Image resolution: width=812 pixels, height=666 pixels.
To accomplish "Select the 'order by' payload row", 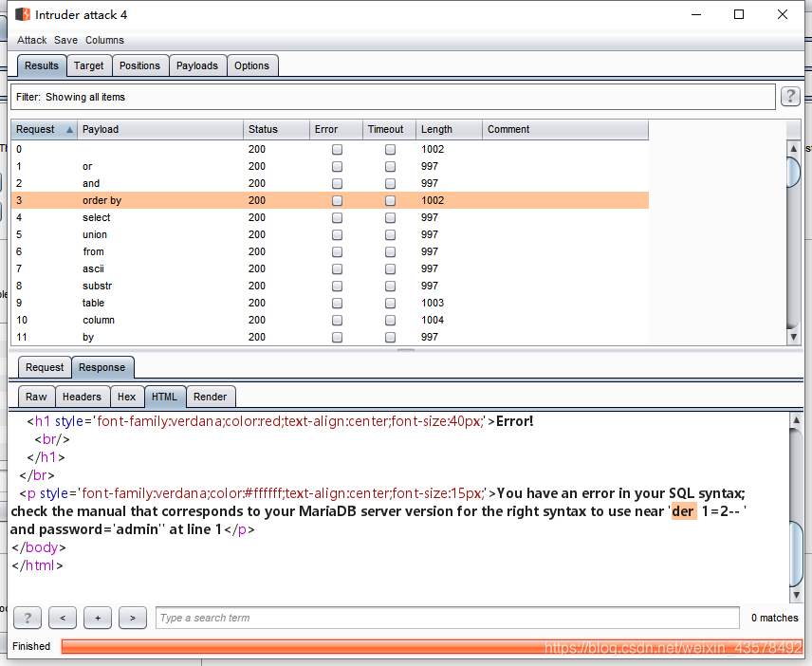I will pyautogui.click(x=330, y=200).
